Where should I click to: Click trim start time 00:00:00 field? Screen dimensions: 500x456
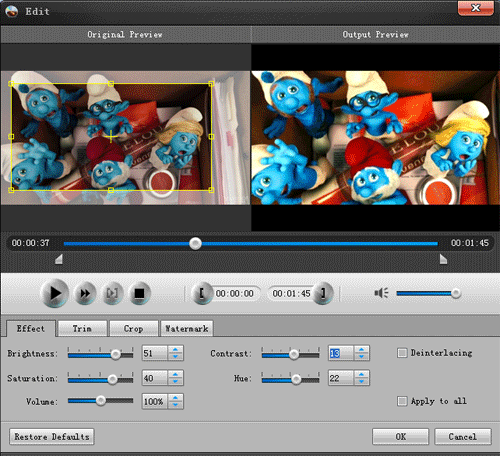point(235,293)
